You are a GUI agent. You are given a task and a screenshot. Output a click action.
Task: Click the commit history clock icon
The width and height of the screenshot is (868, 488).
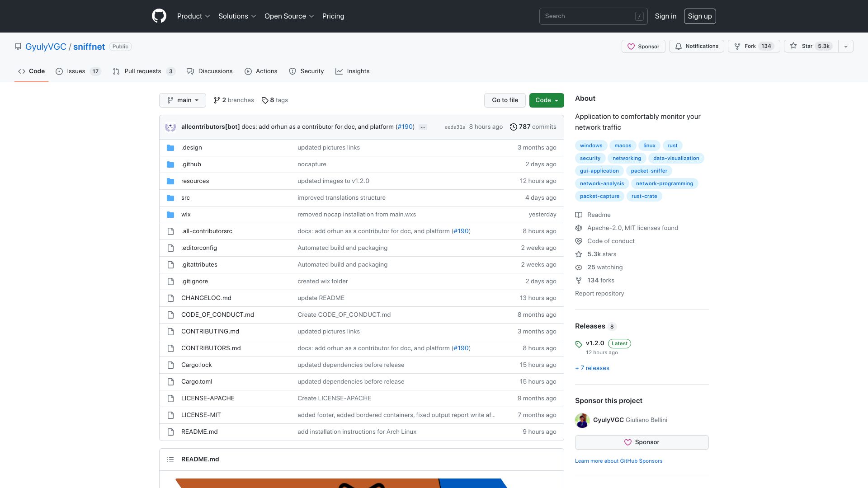pyautogui.click(x=513, y=127)
